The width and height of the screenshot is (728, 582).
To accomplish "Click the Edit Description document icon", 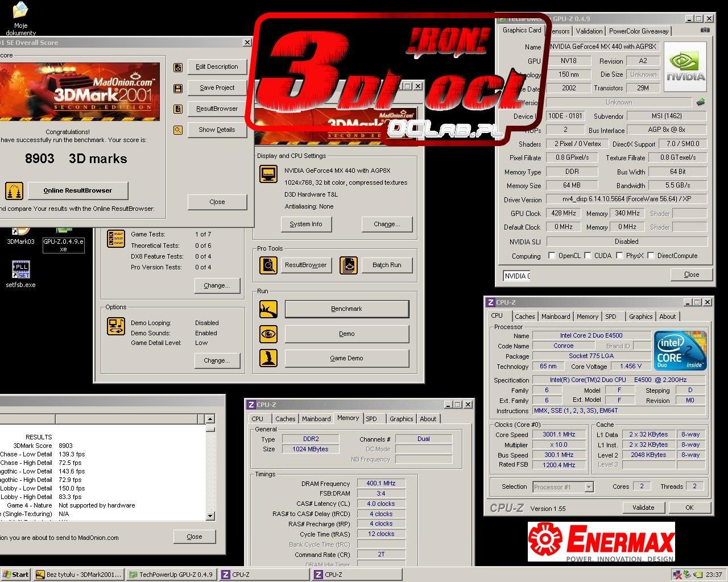I will 178,67.
